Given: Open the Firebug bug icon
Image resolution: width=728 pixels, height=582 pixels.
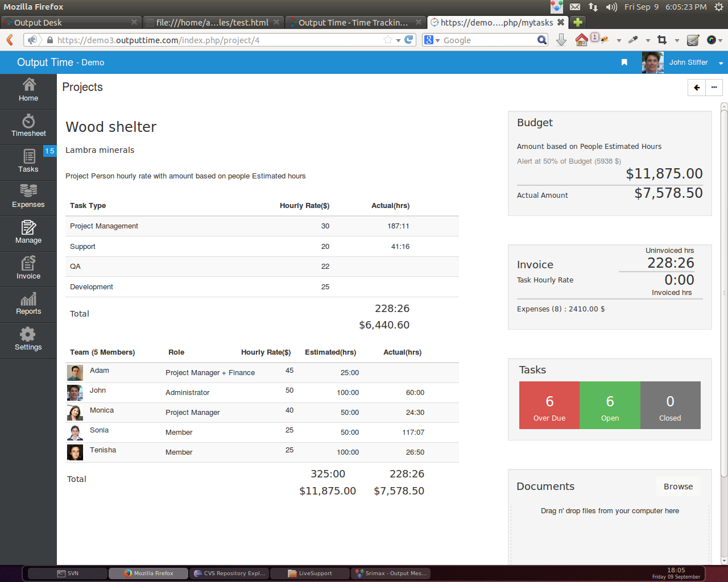Looking at the screenshot, I should pyautogui.click(x=604, y=40).
